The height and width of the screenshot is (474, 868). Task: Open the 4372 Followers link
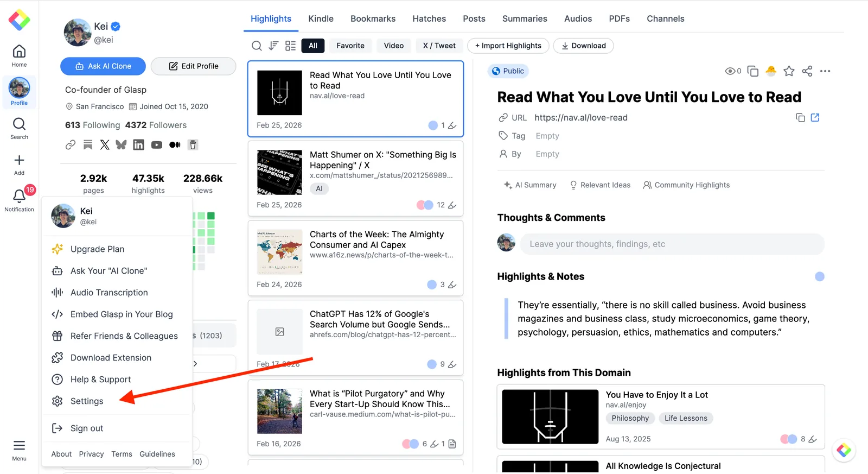156,125
